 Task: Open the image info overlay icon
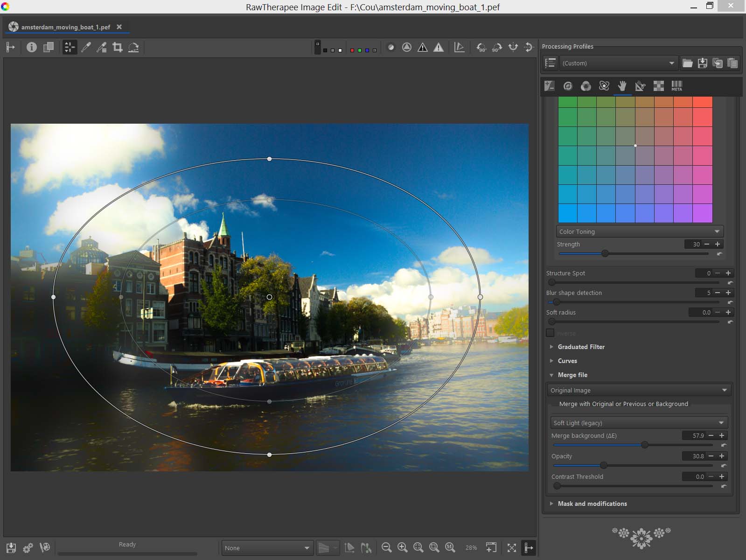pyautogui.click(x=31, y=47)
